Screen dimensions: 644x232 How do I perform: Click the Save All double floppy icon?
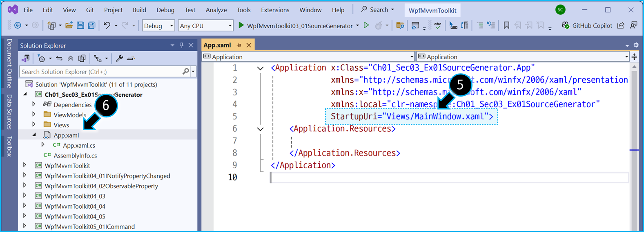point(92,25)
